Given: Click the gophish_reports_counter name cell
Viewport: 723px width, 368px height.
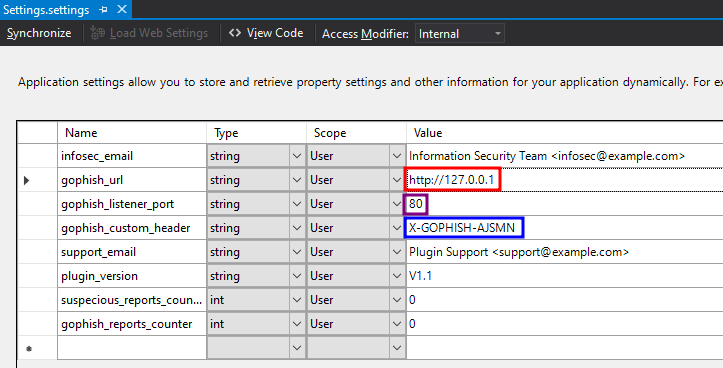Looking at the screenshot, I should pos(132,324).
